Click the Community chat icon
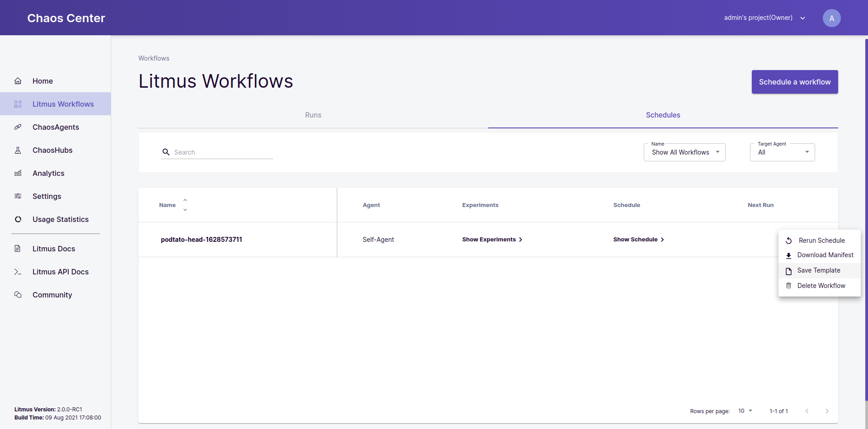 [18, 295]
